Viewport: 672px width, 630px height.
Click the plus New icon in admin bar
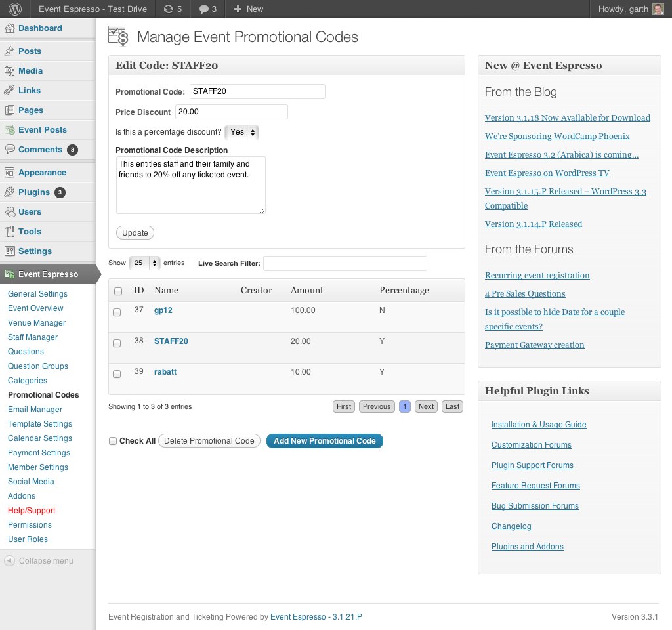(238, 9)
